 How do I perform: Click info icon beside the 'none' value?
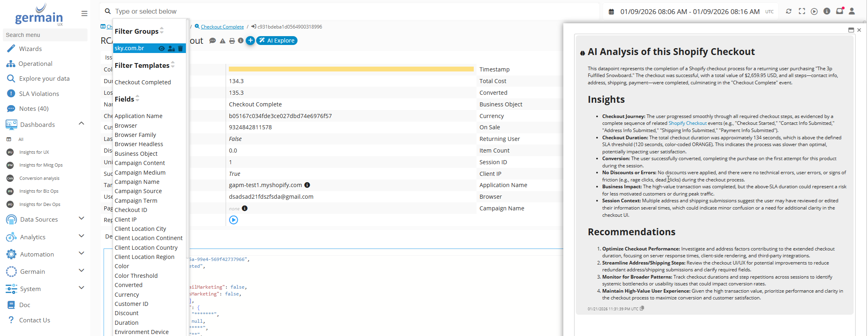[245, 208]
